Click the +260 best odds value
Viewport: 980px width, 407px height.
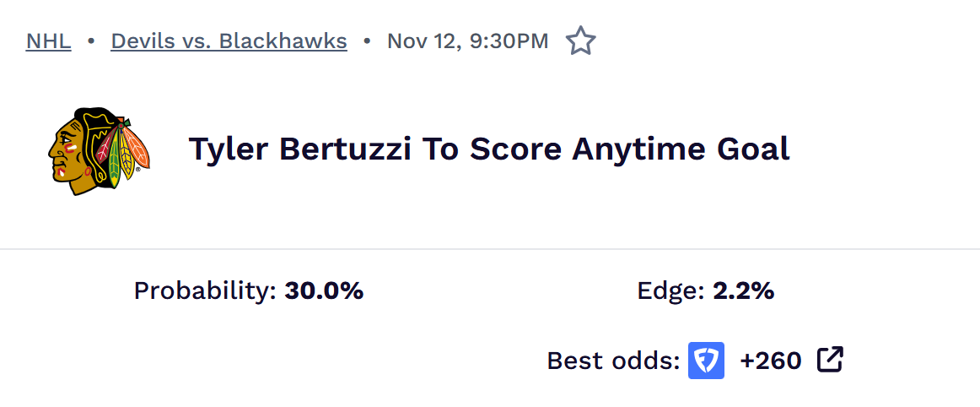771,361
